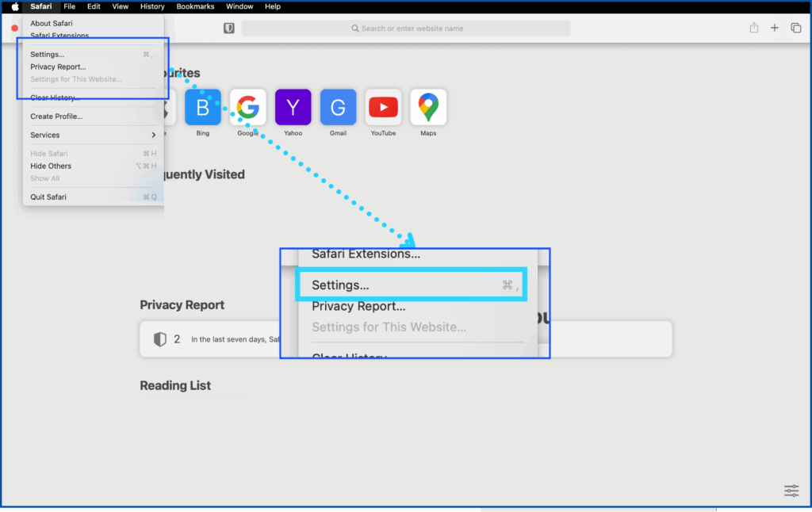
Task: Open a new tab with plus icon
Action: [775, 28]
